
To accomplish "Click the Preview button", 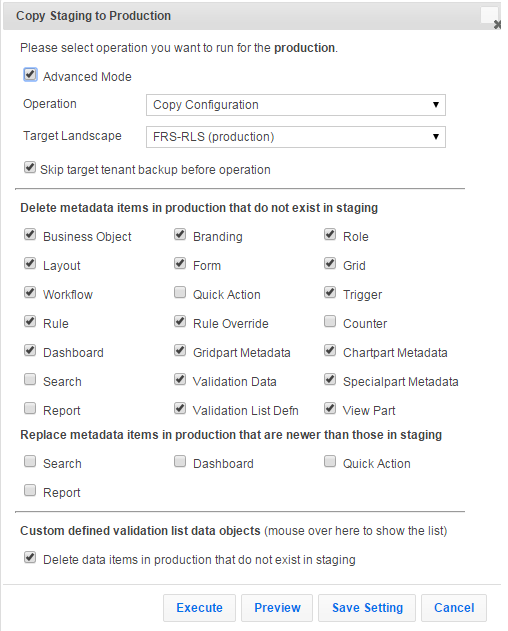I will pyautogui.click(x=277, y=608).
